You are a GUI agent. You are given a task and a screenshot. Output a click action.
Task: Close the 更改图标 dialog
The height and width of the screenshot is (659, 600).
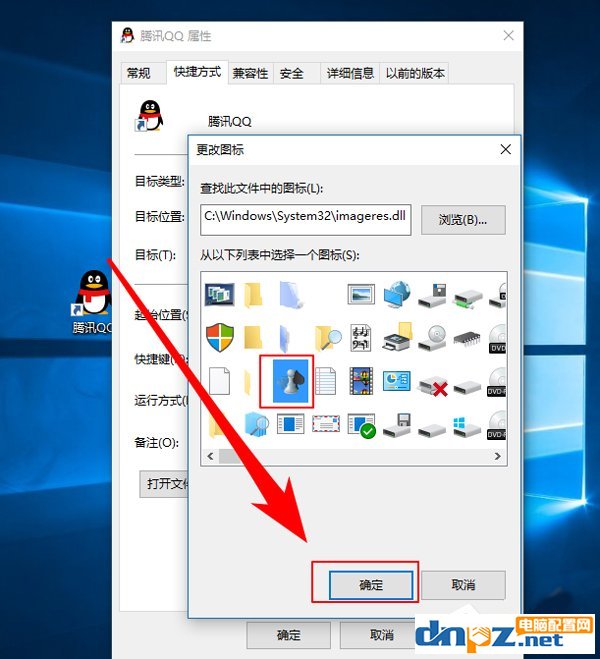(x=506, y=149)
